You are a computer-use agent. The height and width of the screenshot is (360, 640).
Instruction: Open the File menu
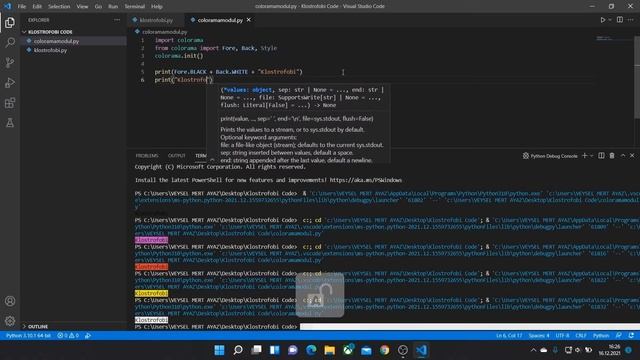(22, 7)
